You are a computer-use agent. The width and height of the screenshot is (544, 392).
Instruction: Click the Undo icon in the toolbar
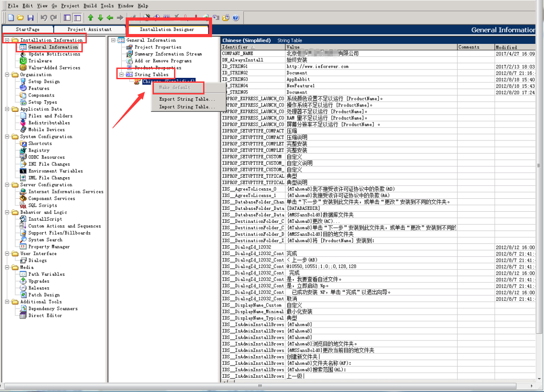[44, 18]
